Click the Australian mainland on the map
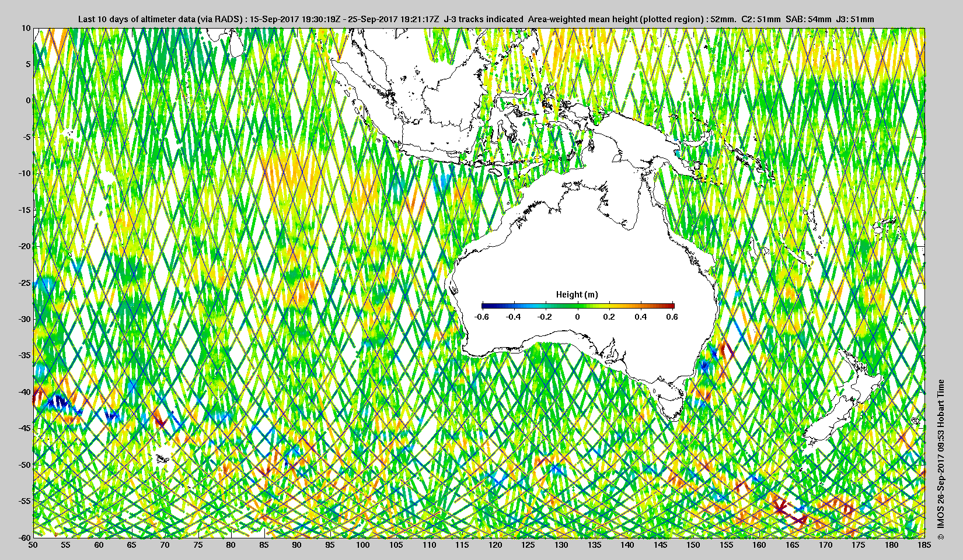 pos(584,257)
